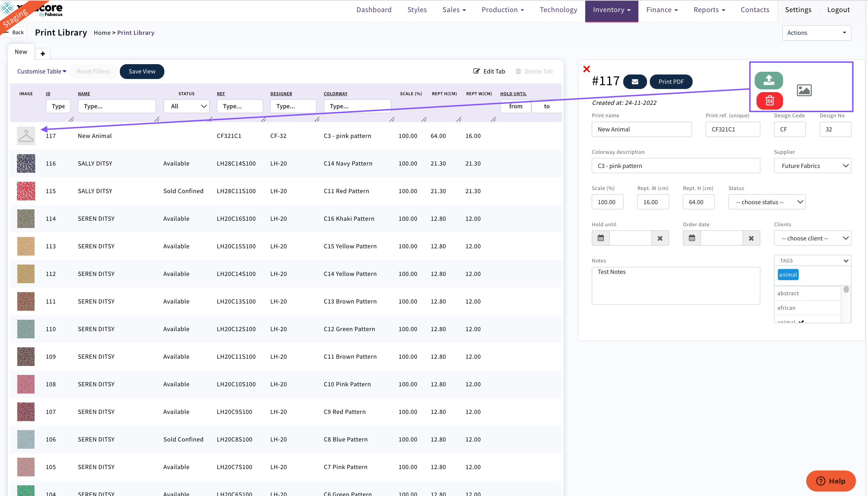868x496 pixels.
Task: Open the Actions dropdown
Action: 817,32
